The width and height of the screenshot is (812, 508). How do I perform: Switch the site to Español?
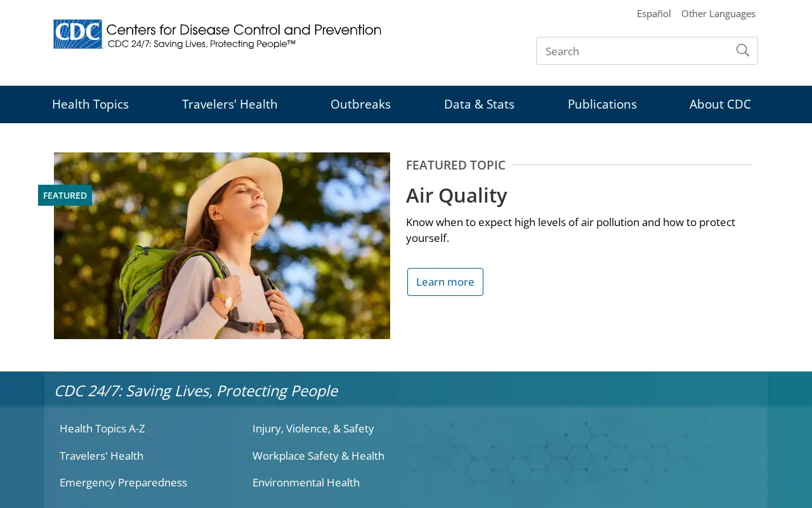point(654,13)
